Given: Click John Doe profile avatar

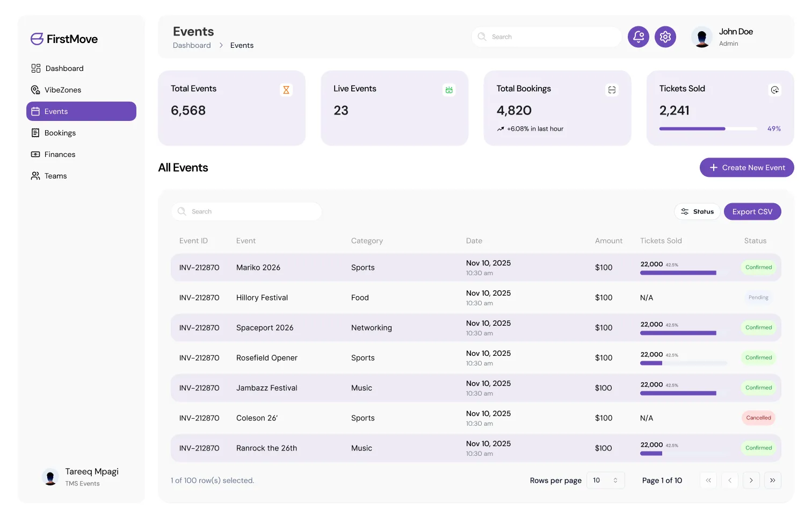Looking at the screenshot, I should 702,37.
